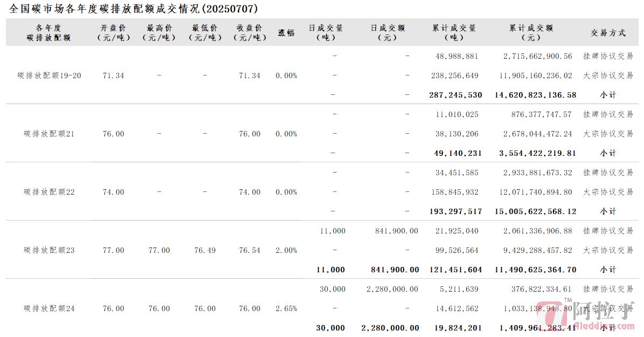Click the table title text with date 20250707

(134, 9)
